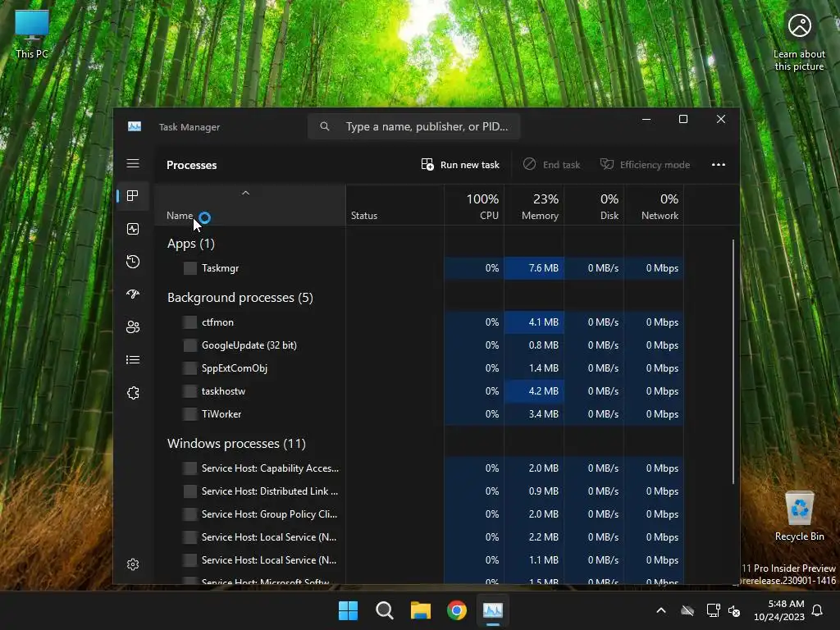Select the Taskmgr row
The width and height of the screenshot is (840, 630).
(x=419, y=268)
